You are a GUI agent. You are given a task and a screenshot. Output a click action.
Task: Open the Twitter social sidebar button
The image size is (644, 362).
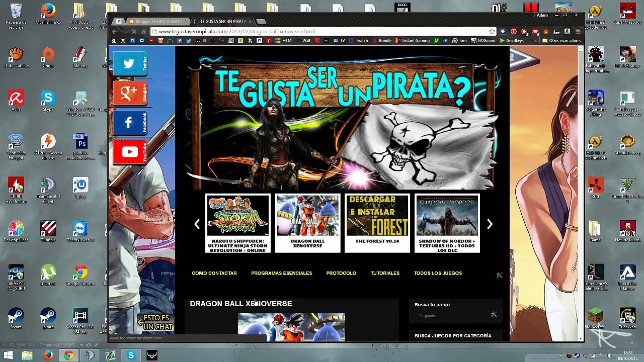(130, 64)
